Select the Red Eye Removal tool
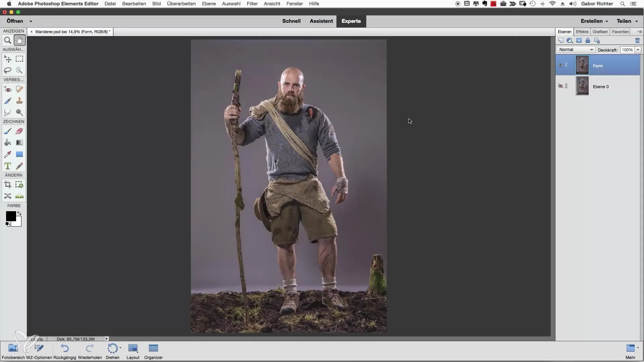Screen dimensions: 644x362 [8, 89]
